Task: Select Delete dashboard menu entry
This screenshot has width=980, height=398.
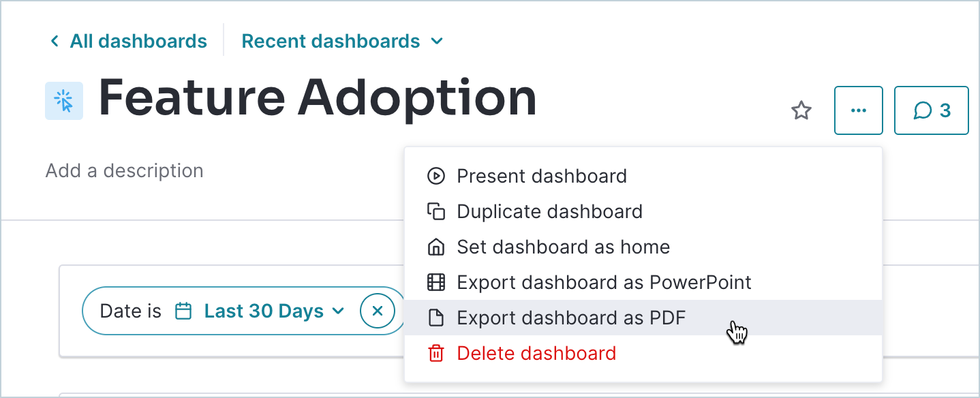Action: [x=536, y=353]
